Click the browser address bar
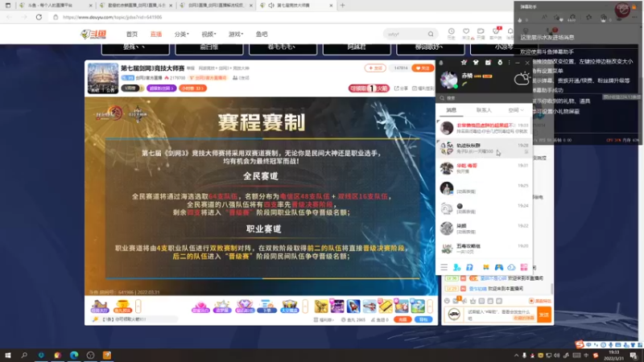Viewport: 644px width, 362px height. click(x=263, y=17)
